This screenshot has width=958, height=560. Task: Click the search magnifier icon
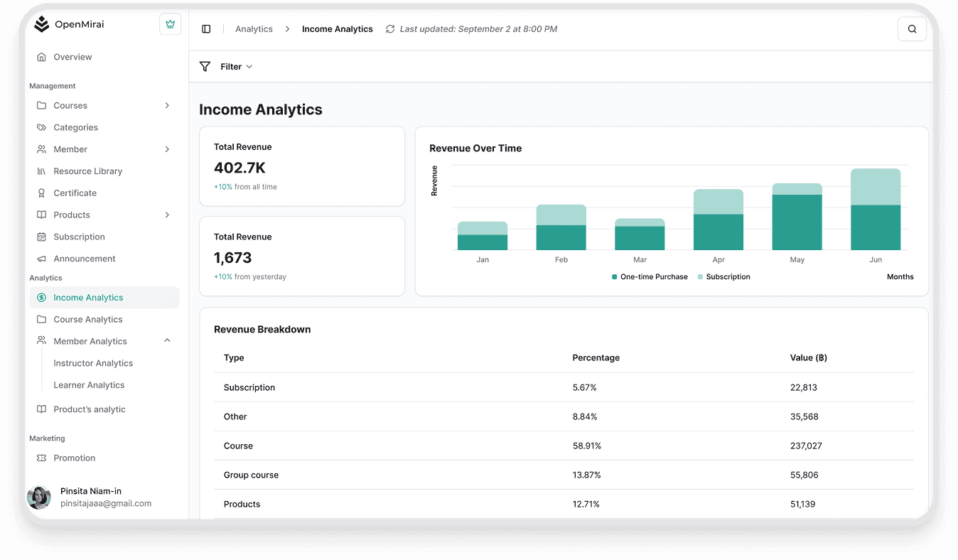pyautogui.click(x=912, y=29)
